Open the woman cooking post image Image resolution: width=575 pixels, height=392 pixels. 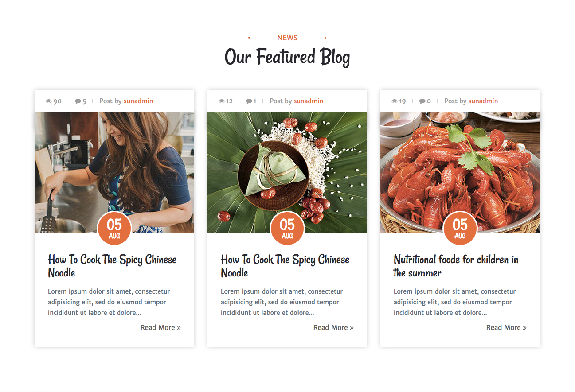coord(114,172)
